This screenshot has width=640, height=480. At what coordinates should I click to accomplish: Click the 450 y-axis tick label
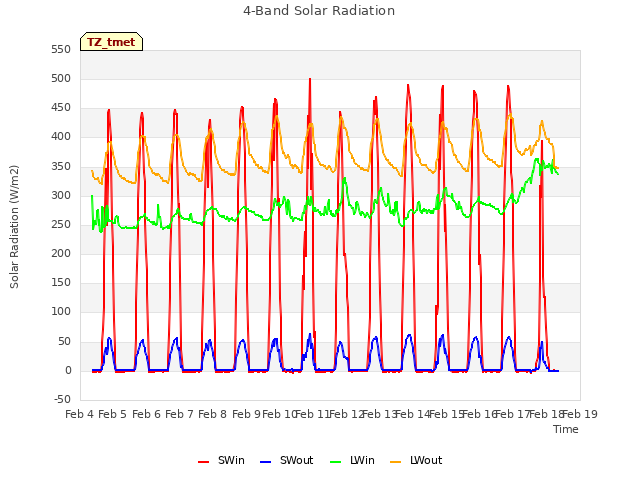coord(61,108)
